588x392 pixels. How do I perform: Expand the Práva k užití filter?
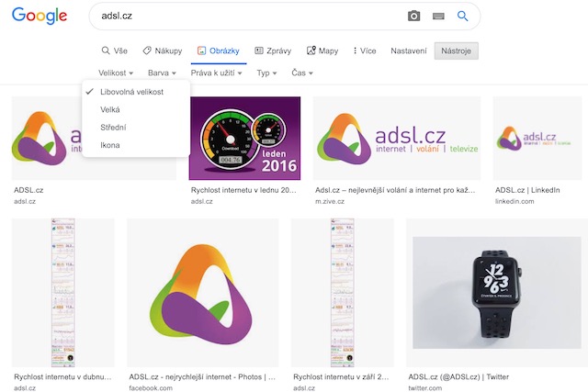click(x=216, y=73)
